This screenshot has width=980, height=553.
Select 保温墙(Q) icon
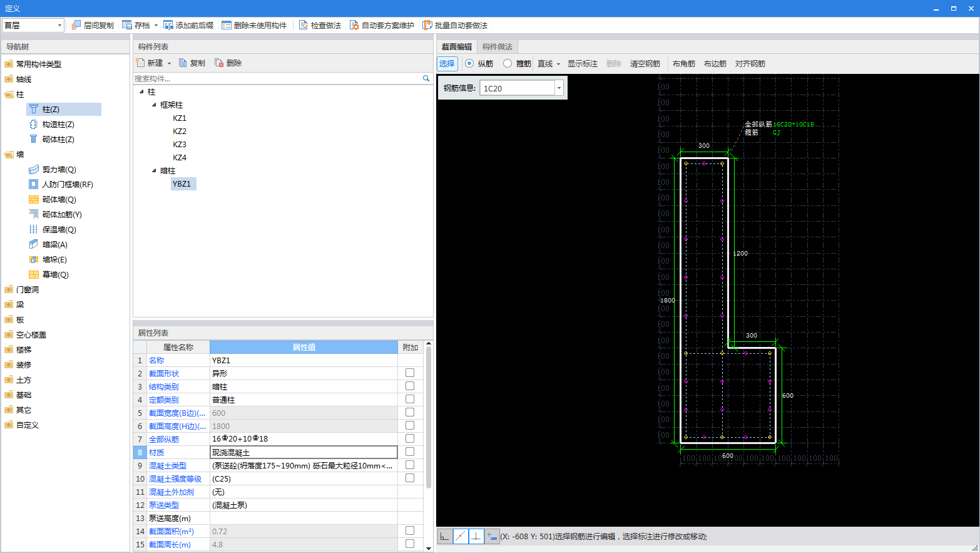(x=34, y=229)
